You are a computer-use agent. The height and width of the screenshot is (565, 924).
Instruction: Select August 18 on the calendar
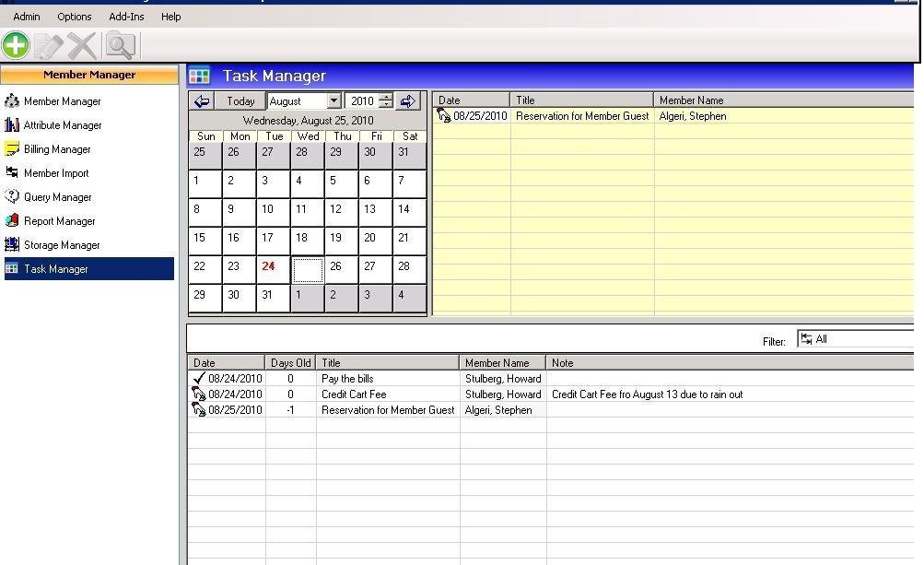308,241
